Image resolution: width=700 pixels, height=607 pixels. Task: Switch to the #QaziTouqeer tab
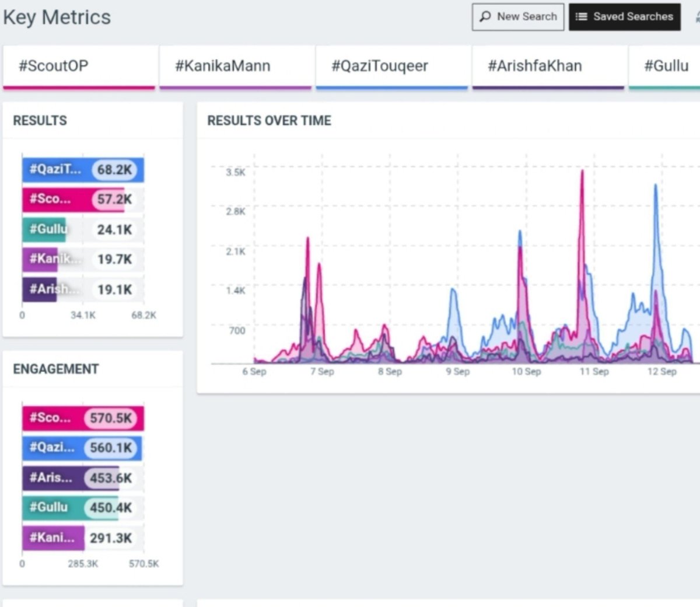[391, 67]
